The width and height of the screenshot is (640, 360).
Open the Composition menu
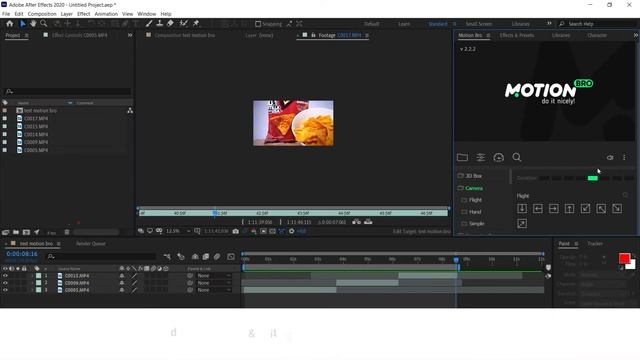[42, 14]
